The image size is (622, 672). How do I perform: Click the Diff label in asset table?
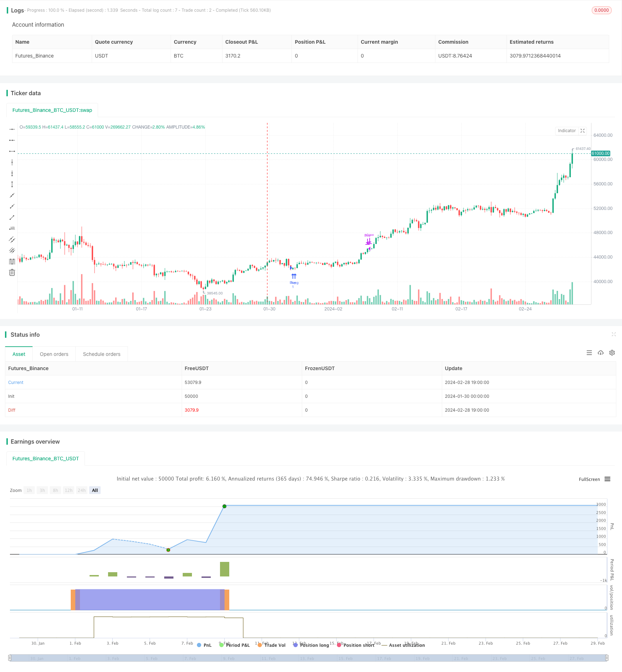coord(12,410)
